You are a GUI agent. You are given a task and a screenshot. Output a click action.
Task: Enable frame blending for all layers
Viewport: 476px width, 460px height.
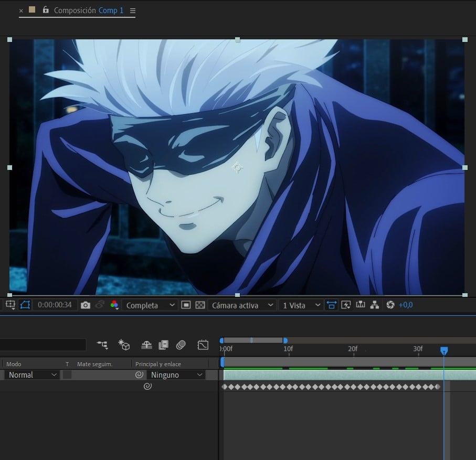[163, 345]
